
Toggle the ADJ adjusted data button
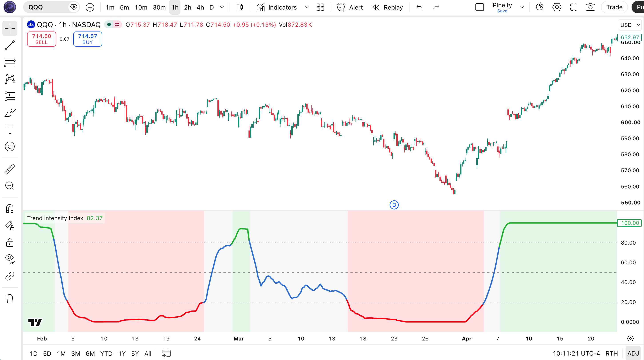pos(633,354)
